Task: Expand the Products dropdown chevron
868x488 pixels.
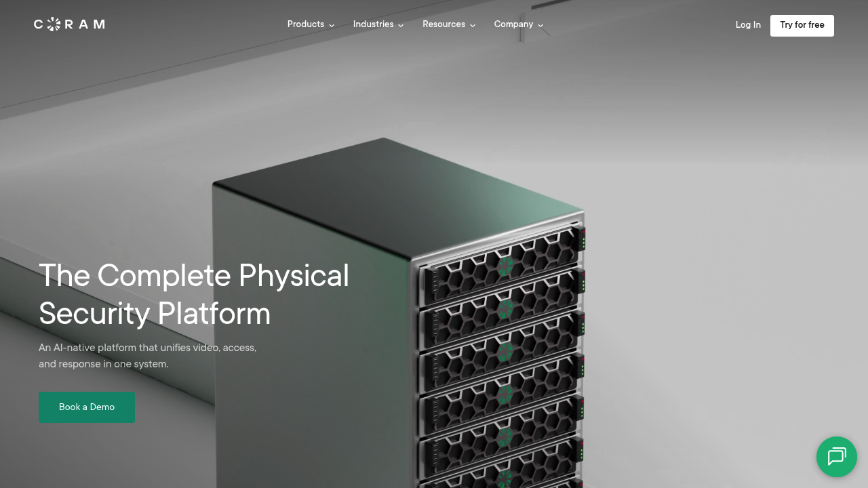Action: (x=332, y=25)
